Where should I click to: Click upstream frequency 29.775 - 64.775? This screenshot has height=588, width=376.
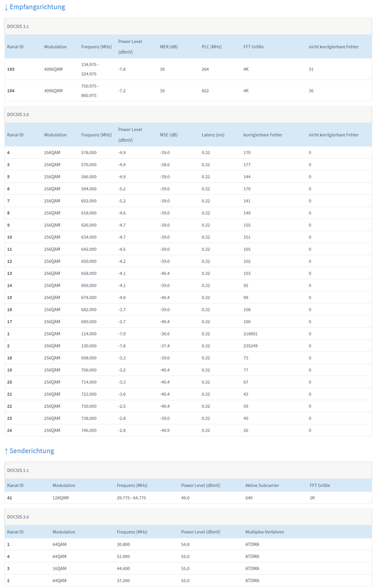click(131, 498)
